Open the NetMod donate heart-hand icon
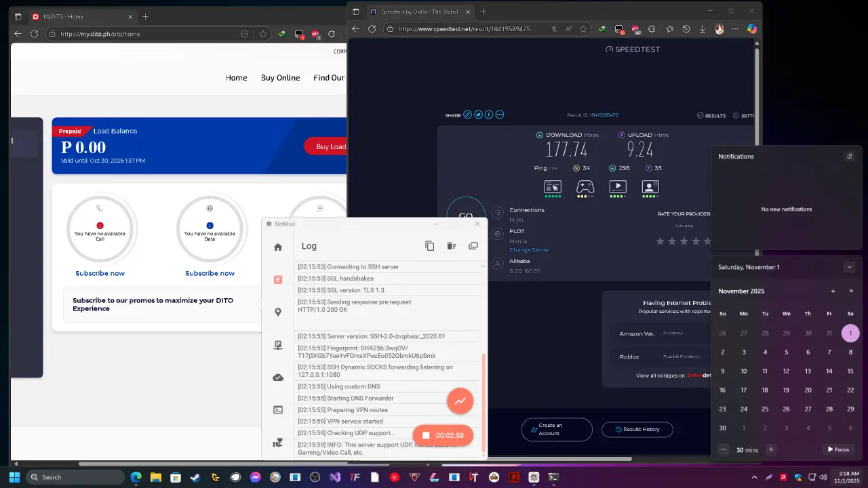Image resolution: width=868 pixels, height=488 pixels. point(278,443)
